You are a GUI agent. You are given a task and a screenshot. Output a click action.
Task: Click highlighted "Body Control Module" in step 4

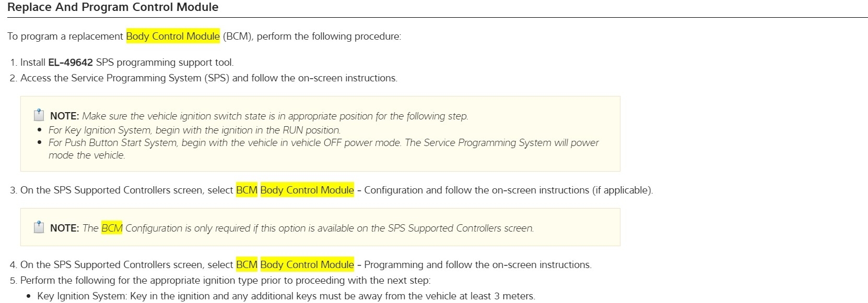pyautogui.click(x=307, y=264)
